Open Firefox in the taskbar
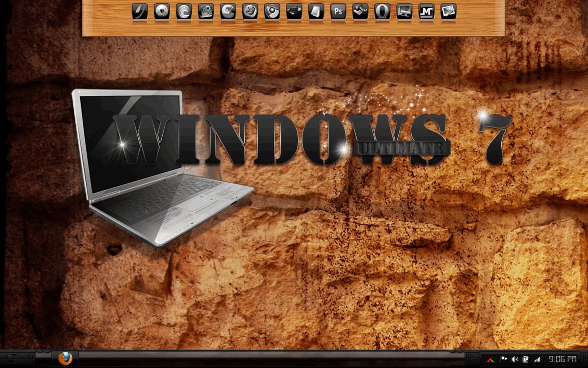 (66, 359)
